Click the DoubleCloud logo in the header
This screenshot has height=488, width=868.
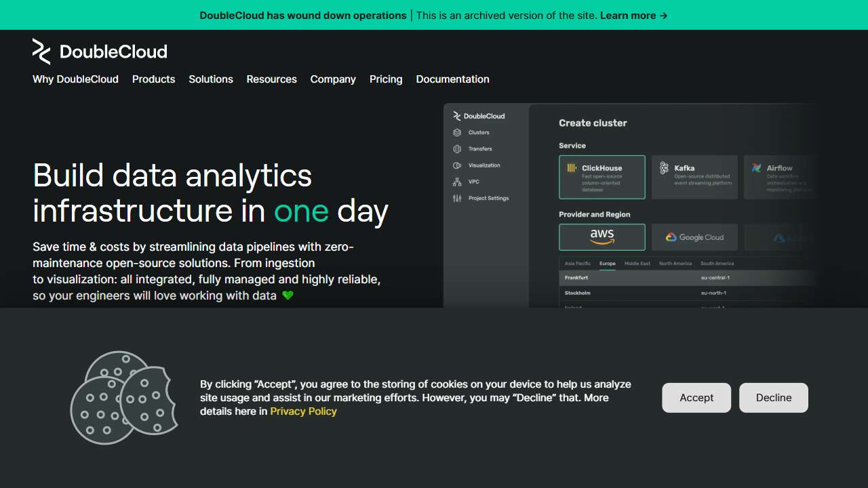point(100,52)
